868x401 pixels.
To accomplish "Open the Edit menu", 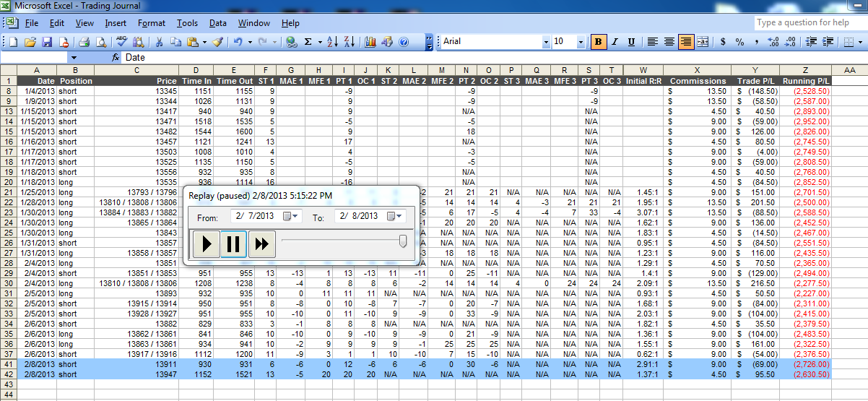I will (57, 23).
